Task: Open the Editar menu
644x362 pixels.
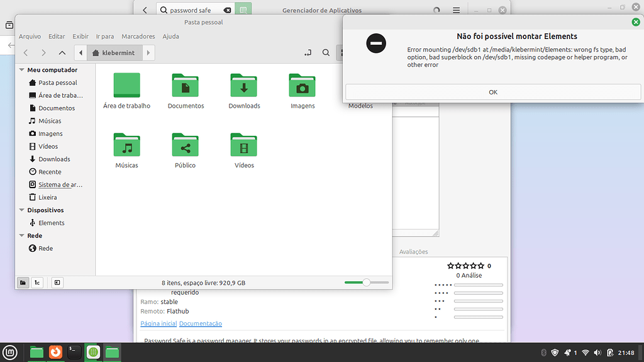Action: pos(57,37)
